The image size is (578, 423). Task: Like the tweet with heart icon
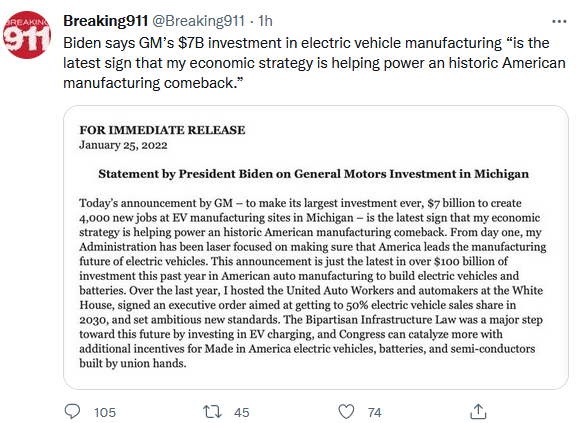pyautogui.click(x=346, y=412)
